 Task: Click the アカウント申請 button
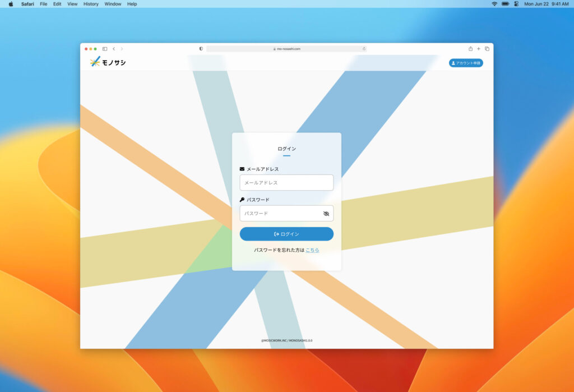pyautogui.click(x=466, y=63)
